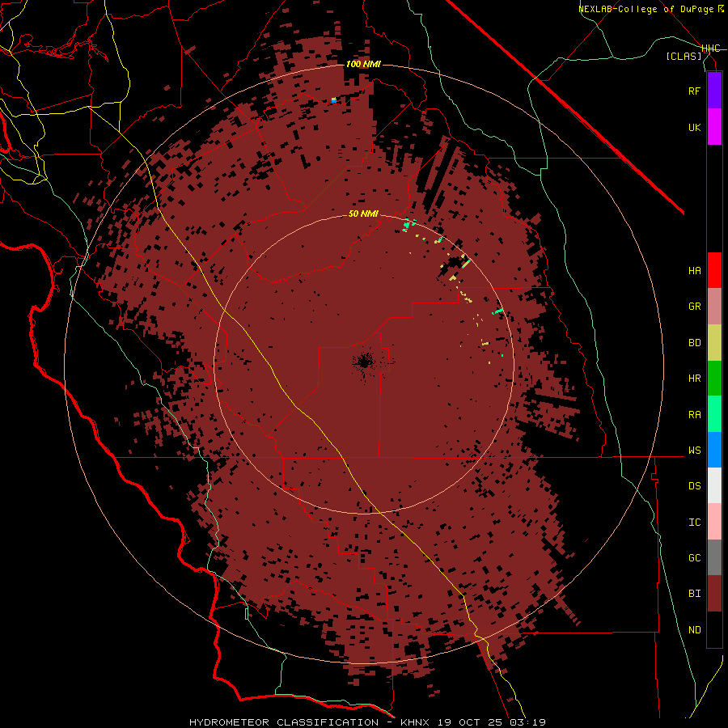Select the GC gray legend swatch
This screenshot has height=728, width=728.
[714, 557]
